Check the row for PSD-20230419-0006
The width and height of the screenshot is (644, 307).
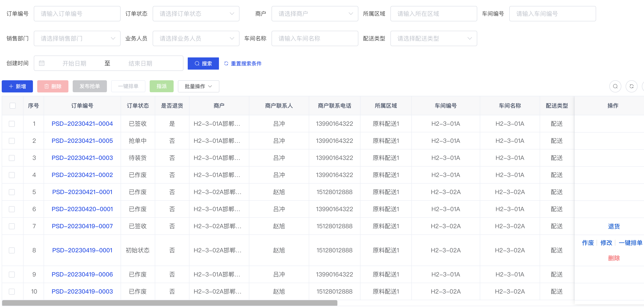click(x=12, y=275)
